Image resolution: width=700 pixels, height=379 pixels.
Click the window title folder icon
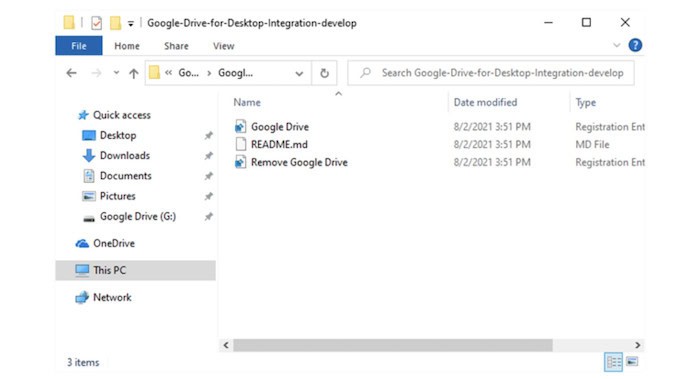point(69,22)
